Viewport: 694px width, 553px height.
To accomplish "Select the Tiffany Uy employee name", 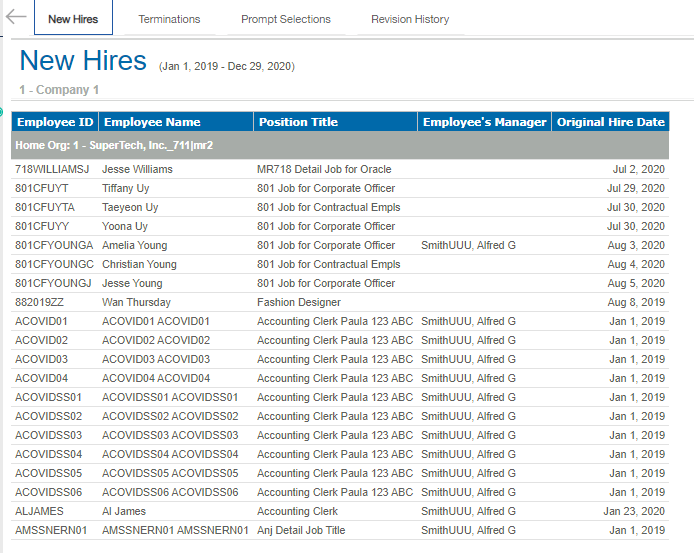I will point(126,188).
